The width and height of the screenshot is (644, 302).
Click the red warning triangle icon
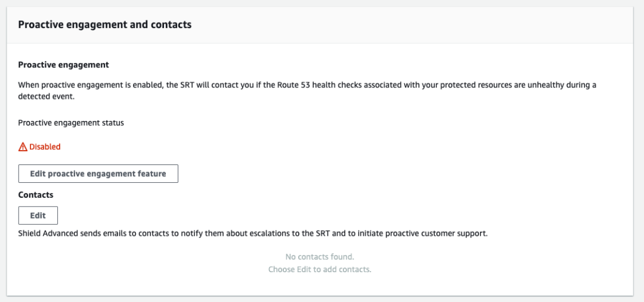pyautogui.click(x=23, y=147)
